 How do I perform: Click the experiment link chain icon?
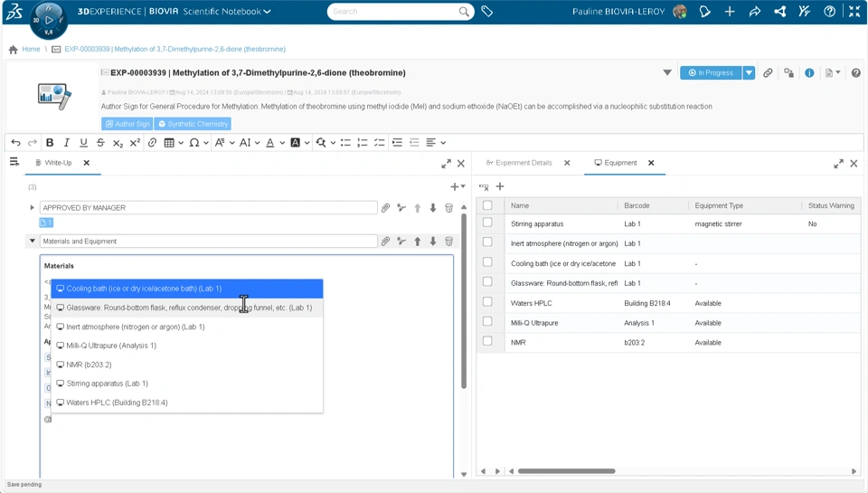(x=768, y=72)
